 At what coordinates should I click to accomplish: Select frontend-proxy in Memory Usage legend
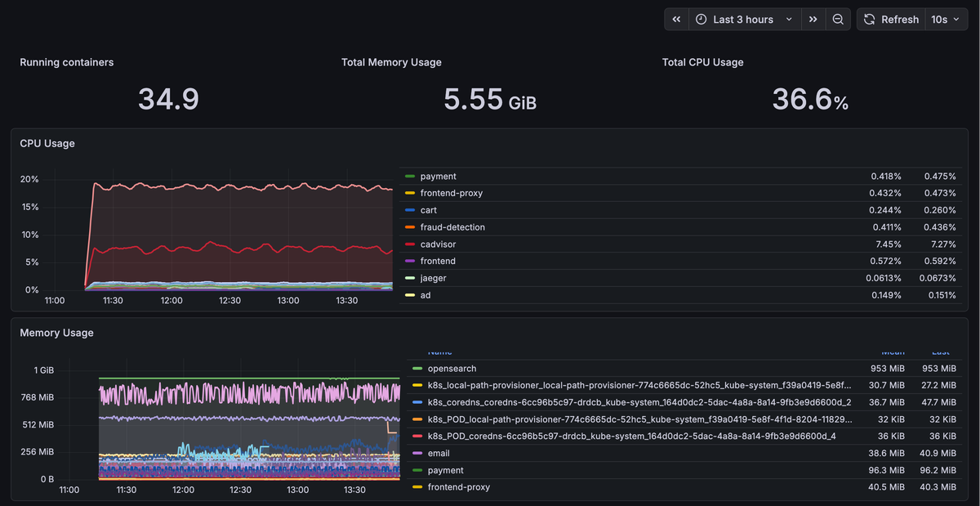tap(458, 487)
